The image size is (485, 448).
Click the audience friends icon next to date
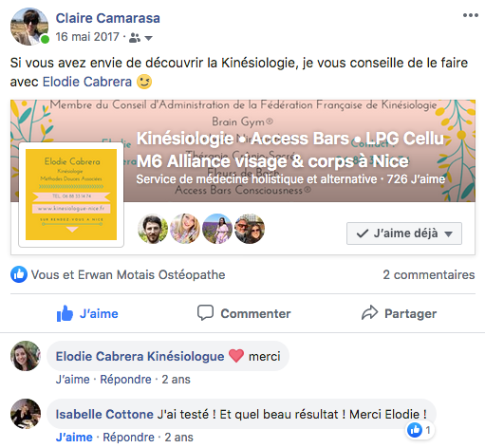(135, 38)
